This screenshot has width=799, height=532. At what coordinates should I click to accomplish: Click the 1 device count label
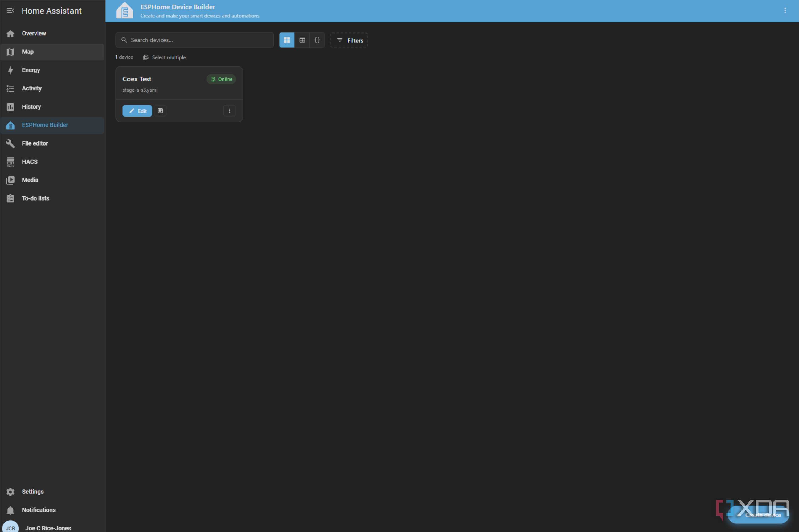(124, 57)
